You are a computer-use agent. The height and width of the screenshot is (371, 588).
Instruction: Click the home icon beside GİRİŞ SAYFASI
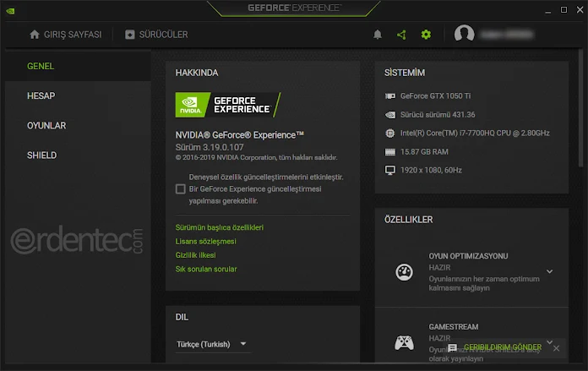(x=35, y=35)
